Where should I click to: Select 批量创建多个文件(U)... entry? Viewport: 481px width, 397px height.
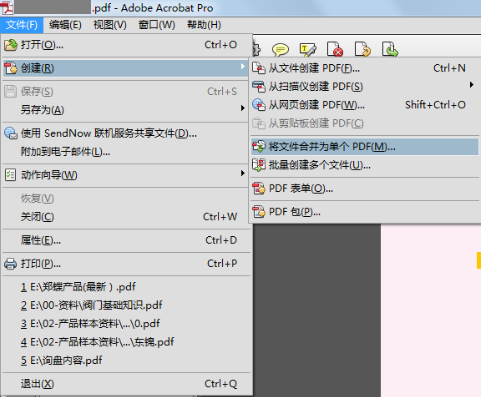(x=365, y=165)
